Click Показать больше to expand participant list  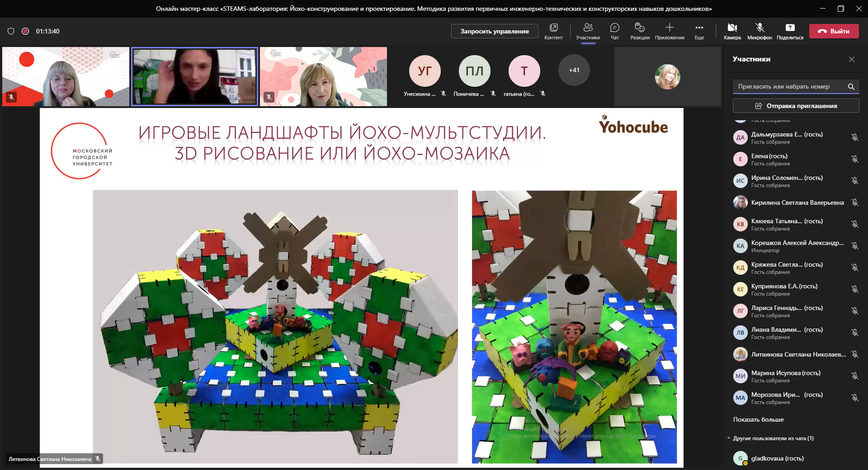pyautogui.click(x=758, y=419)
